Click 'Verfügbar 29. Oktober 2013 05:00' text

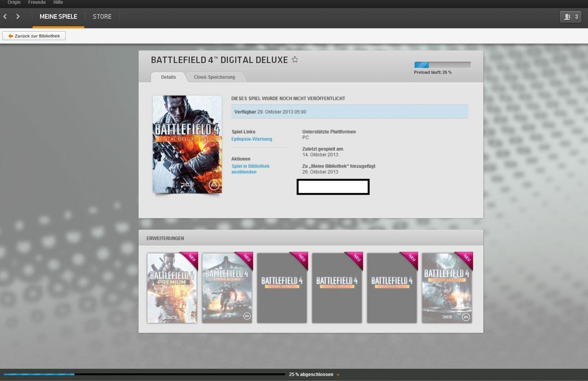coord(270,112)
